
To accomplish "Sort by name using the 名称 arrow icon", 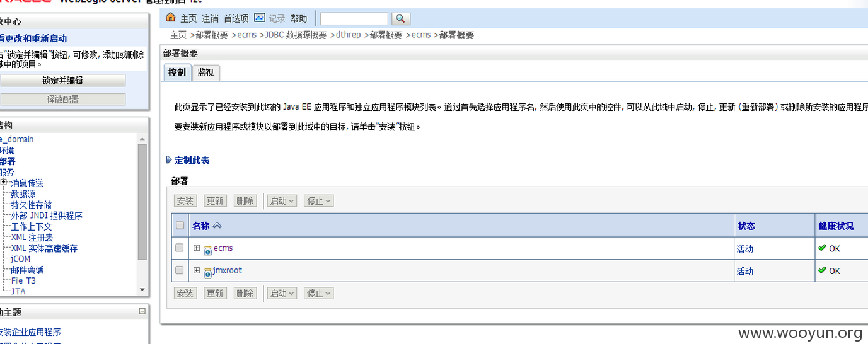I will pyautogui.click(x=217, y=226).
